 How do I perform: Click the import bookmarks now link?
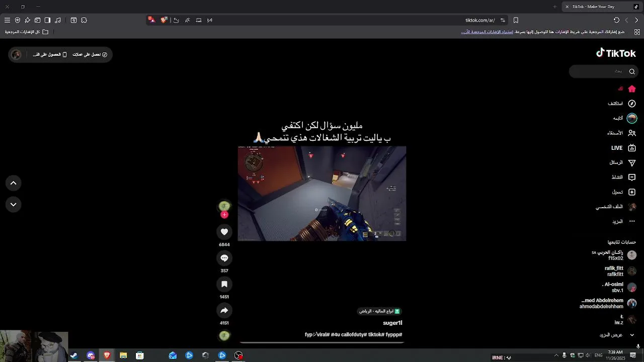point(487,32)
